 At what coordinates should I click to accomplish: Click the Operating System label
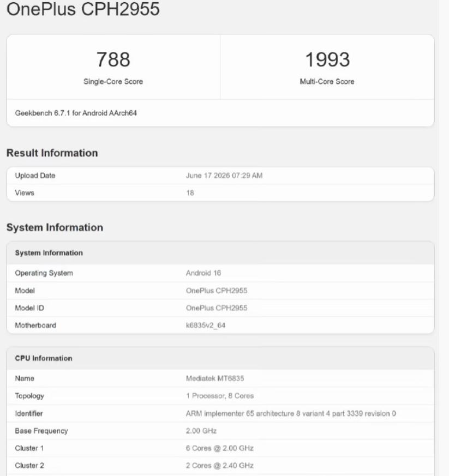(x=44, y=273)
